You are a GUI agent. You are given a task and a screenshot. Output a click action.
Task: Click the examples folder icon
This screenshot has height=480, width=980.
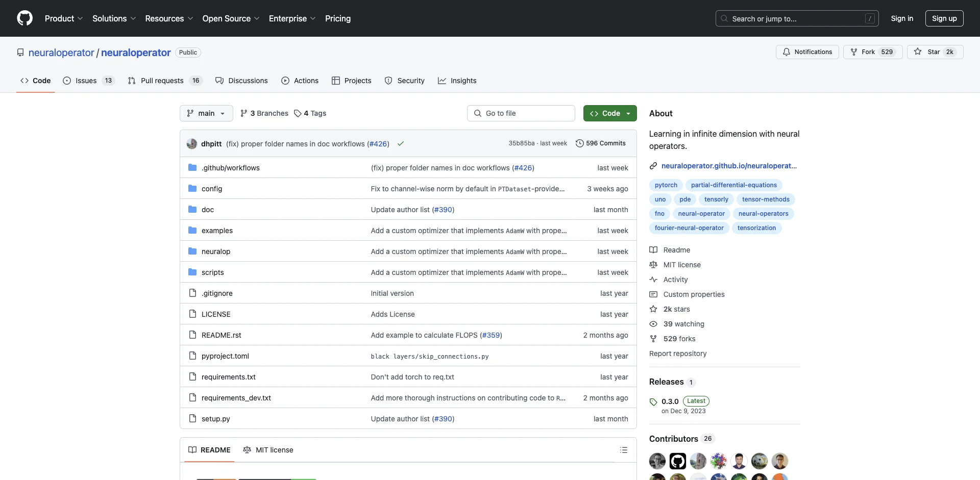[x=192, y=231]
